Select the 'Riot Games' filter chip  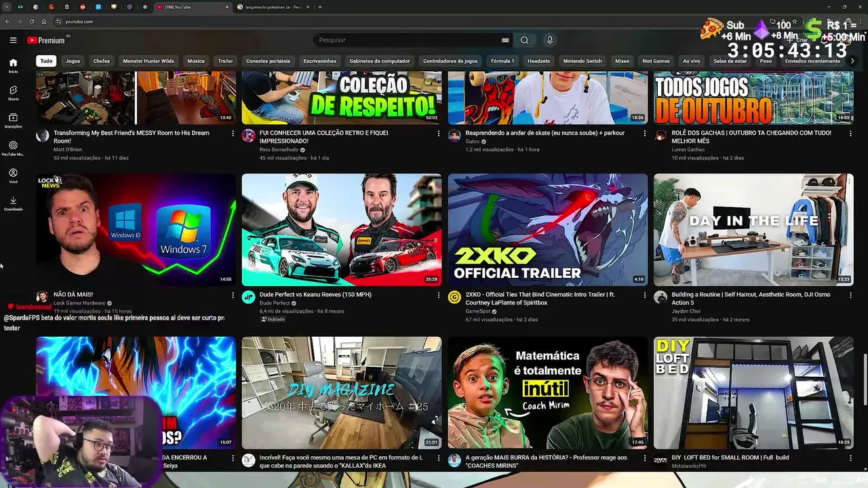(656, 61)
